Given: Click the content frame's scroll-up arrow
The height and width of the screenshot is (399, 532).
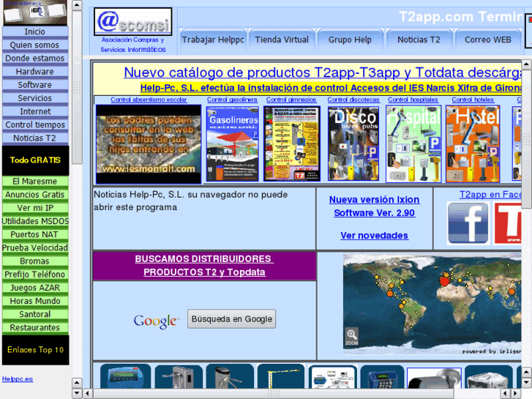Looking at the screenshot, I should [x=526, y=64].
